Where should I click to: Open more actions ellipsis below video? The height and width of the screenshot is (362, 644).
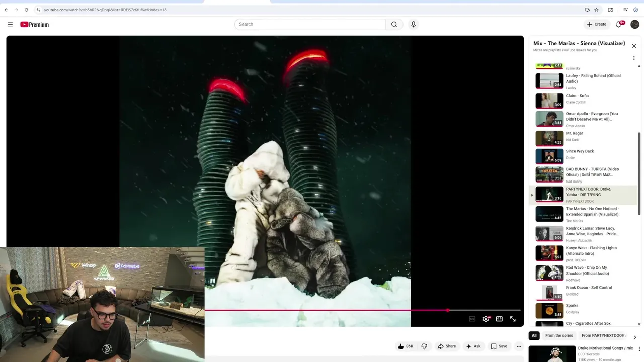coord(519,346)
